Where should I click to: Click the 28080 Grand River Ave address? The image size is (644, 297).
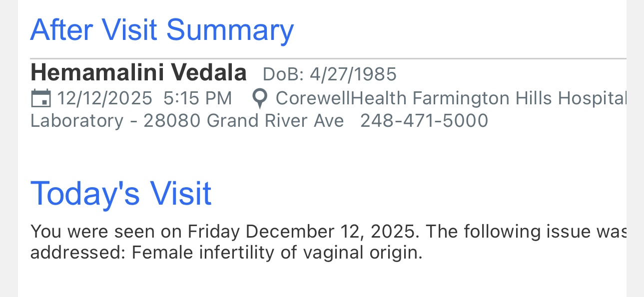[x=243, y=121]
